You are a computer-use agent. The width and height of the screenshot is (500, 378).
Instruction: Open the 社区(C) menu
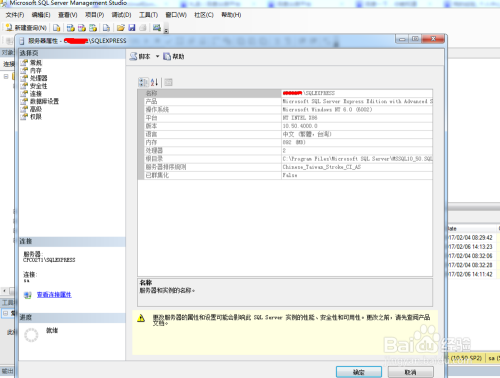(204, 15)
